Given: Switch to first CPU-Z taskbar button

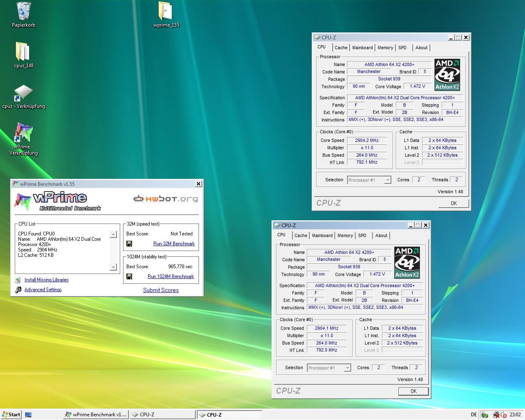Looking at the screenshot, I should coord(162,415).
